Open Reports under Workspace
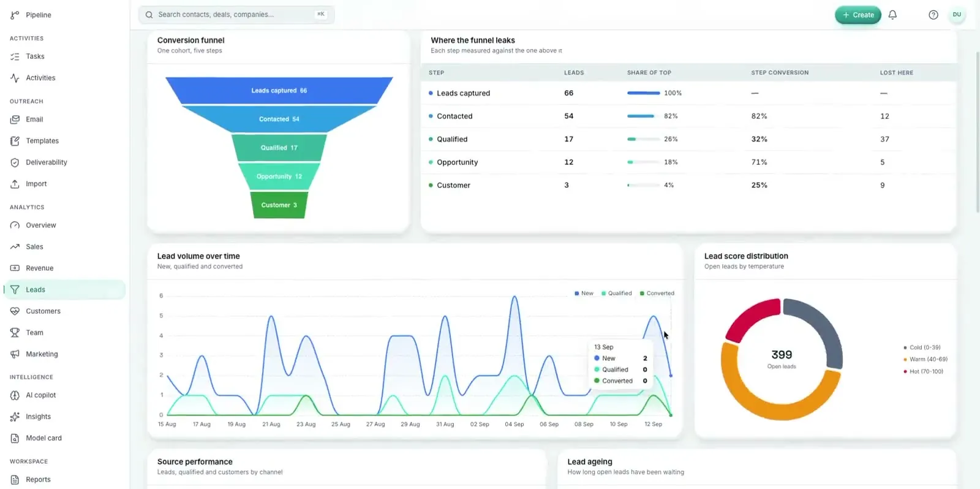This screenshot has width=980, height=489. (65, 480)
